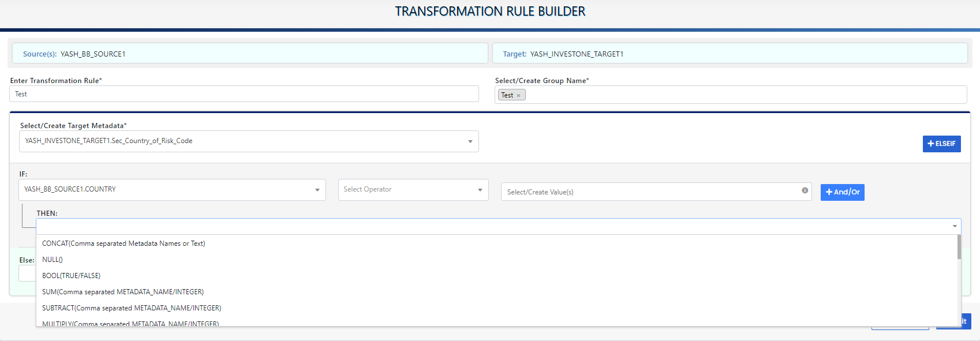Open the Select Operator dropdown
Screen dimensions: 980x341
pos(480,190)
